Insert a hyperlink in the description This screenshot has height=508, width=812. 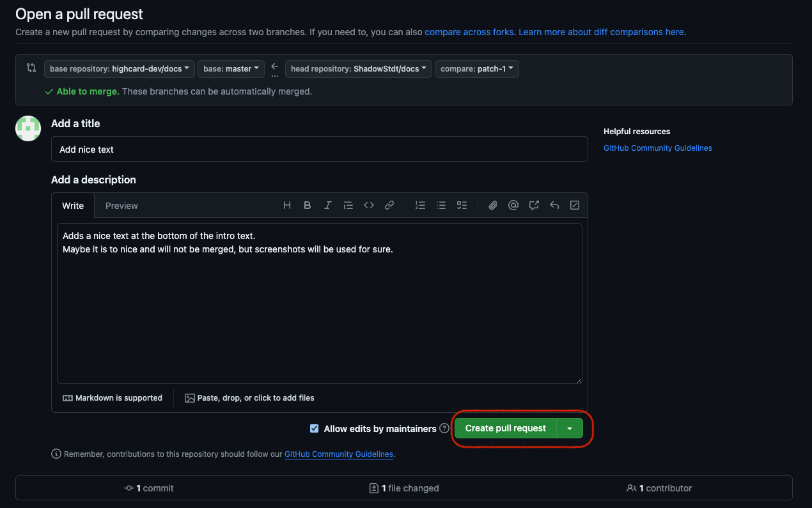point(389,204)
